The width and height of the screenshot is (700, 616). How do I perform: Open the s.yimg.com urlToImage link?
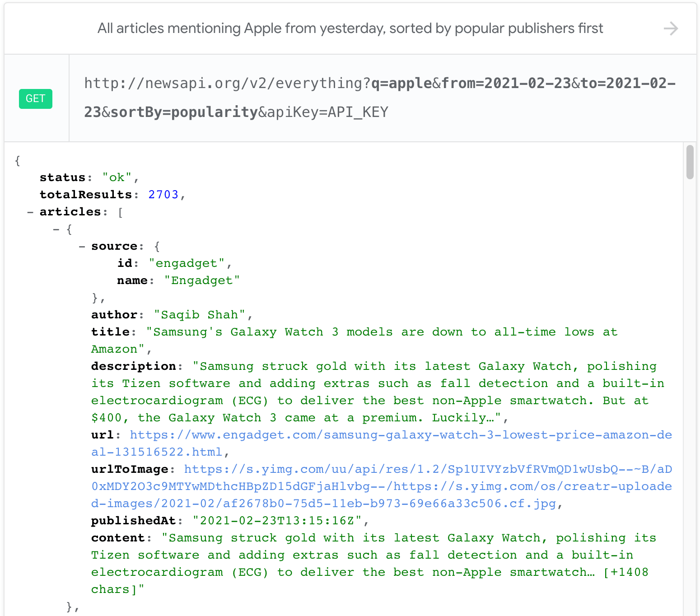click(x=382, y=486)
